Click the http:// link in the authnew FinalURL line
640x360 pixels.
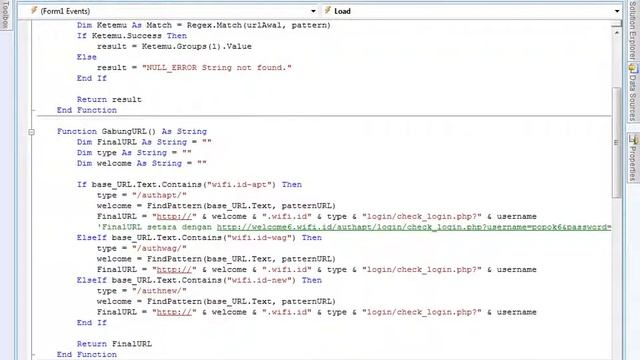174,312
